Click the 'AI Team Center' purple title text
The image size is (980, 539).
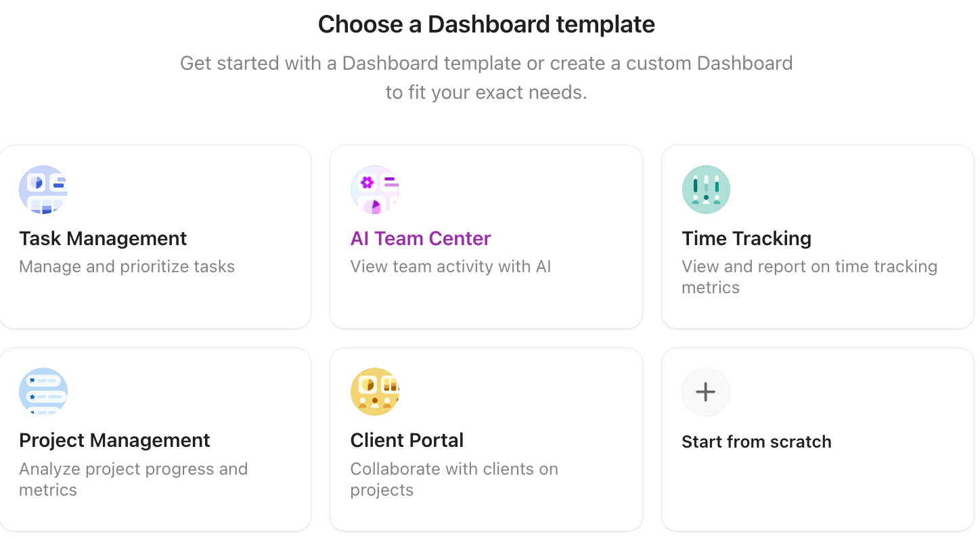tap(420, 238)
